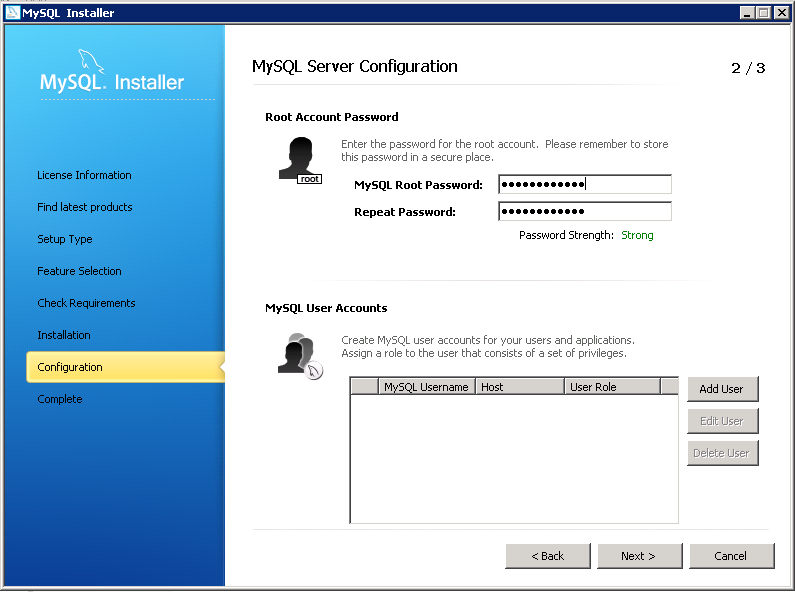Image resolution: width=795 pixels, height=592 pixels.
Task: Go back with the < Back button
Action: point(548,556)
